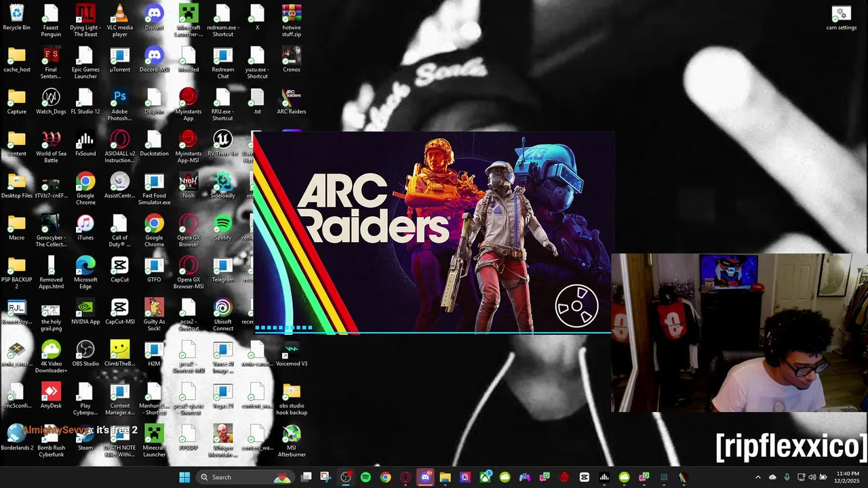Open Dying Light - The Beast shortcut
This screenshot has height=488, width=868.
tap(85, 20)
